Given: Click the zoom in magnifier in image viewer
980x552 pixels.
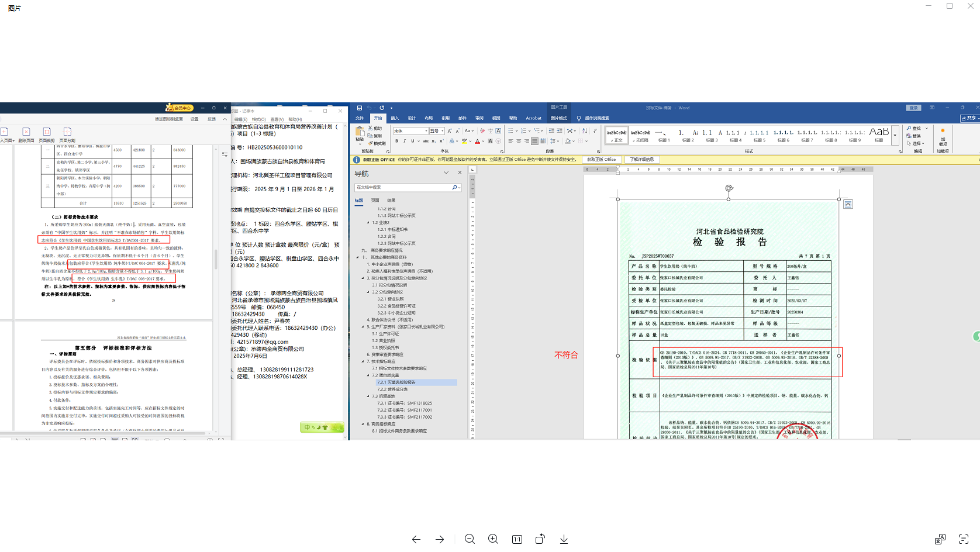Looking at the screenshot, I should click(493, 539).
